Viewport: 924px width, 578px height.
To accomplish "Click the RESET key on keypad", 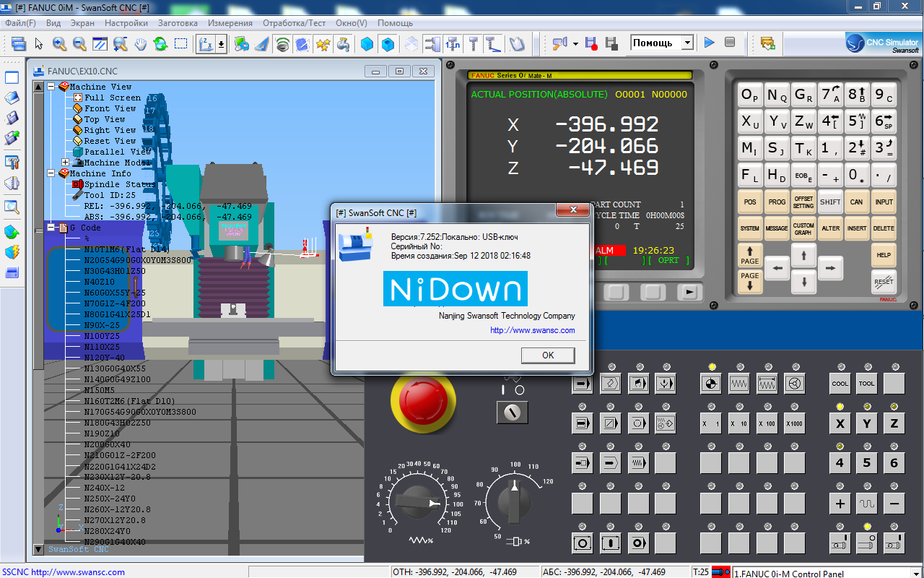I will click(884, 282).
